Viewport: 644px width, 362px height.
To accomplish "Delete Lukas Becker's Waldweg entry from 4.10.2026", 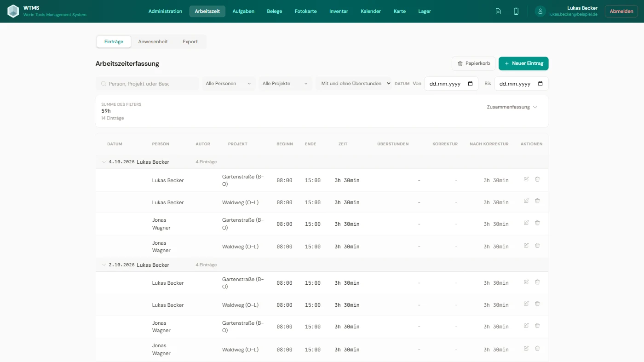I will (x=537, y=201).
